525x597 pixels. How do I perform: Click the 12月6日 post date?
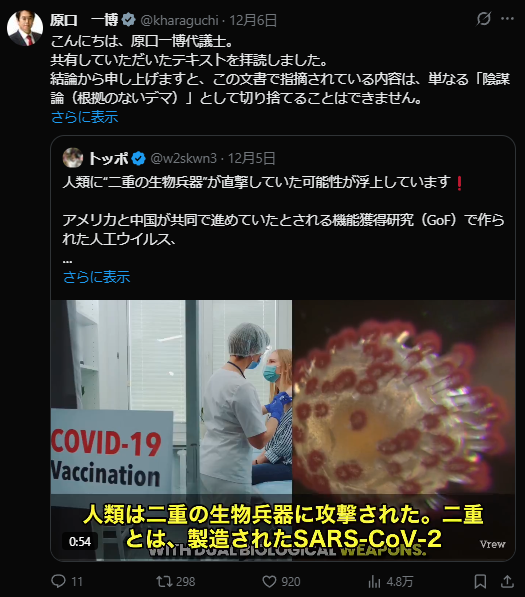[253, 20]
